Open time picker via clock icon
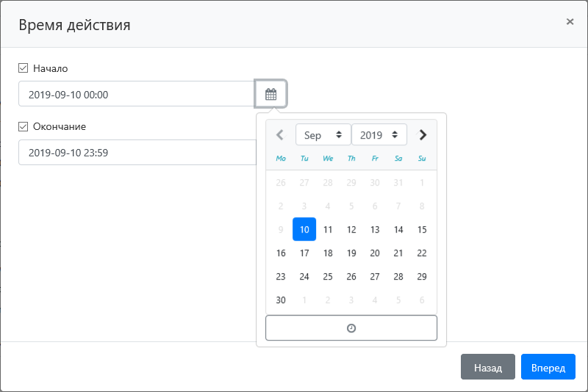This screenshot has width=588, height=392. point(351,328)
